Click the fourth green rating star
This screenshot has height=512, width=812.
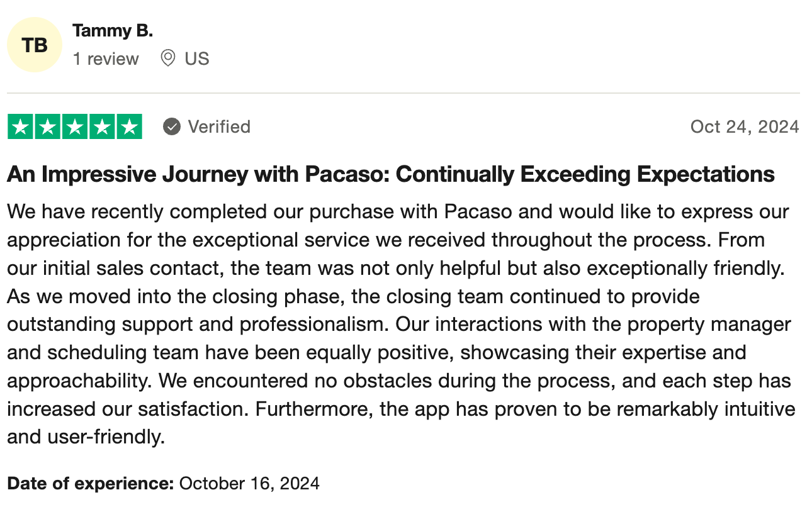(x=102, y=127)
